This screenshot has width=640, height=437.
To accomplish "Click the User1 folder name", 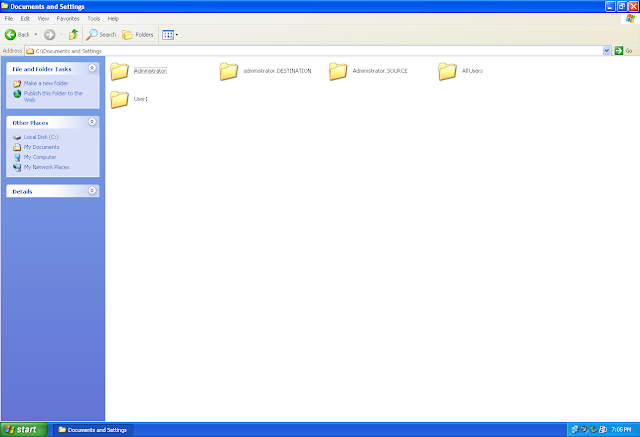I will tap(141, 99).
